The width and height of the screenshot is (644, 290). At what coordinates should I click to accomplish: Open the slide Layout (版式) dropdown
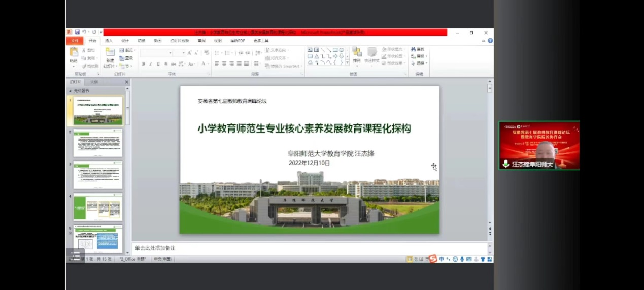[128, 50]
